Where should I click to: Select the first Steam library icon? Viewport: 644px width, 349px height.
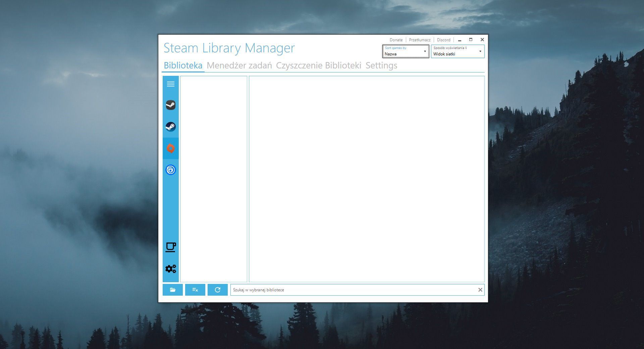171,105
